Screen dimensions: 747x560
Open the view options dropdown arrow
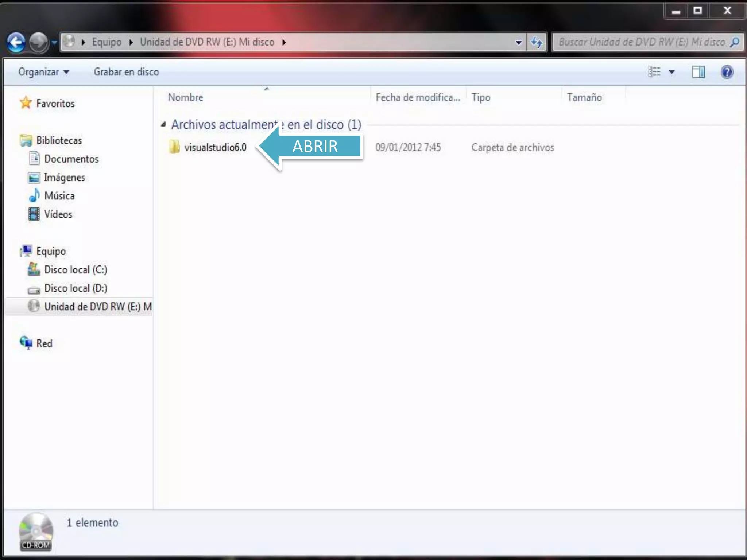tap(671, 72)
